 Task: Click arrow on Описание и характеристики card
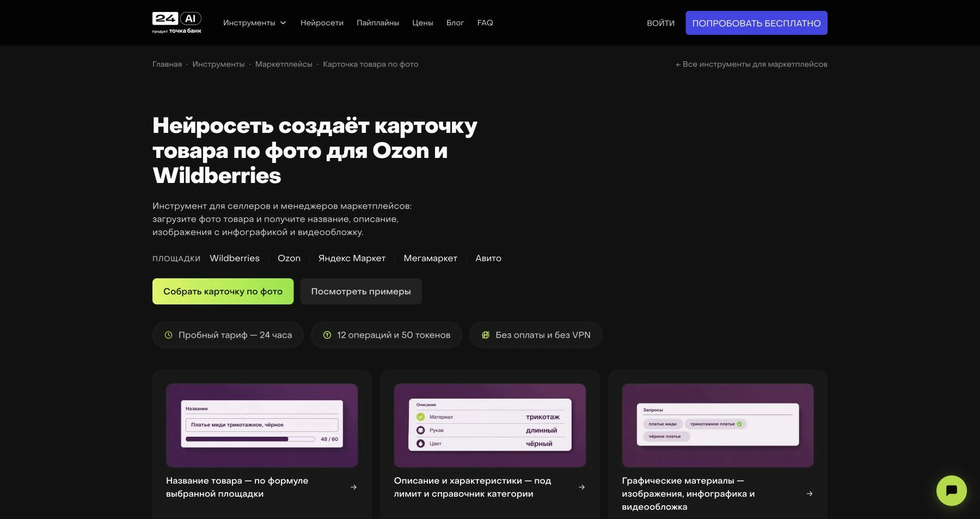click(581, 487)
